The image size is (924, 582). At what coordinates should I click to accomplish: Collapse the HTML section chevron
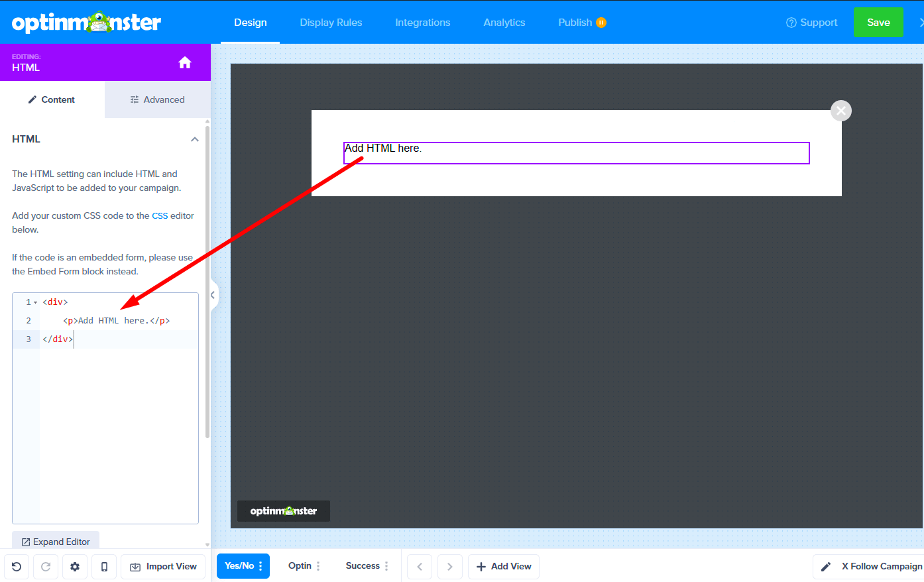pos(195,139)
